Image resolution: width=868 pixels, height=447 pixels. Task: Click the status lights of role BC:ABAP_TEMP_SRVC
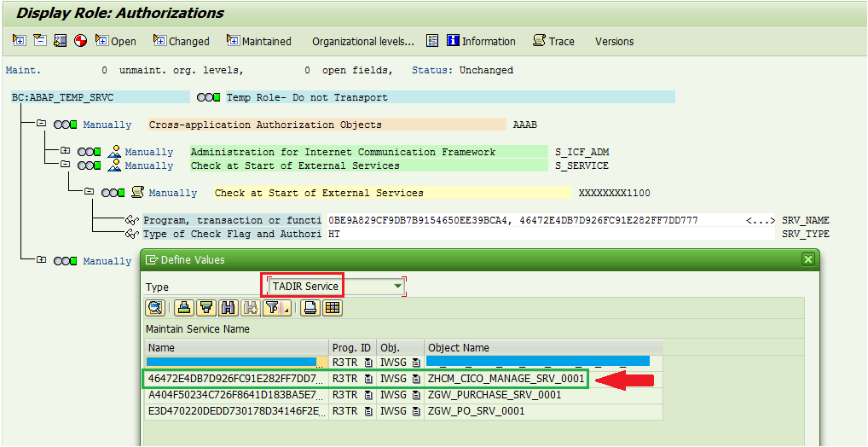(x=209, y=97)
